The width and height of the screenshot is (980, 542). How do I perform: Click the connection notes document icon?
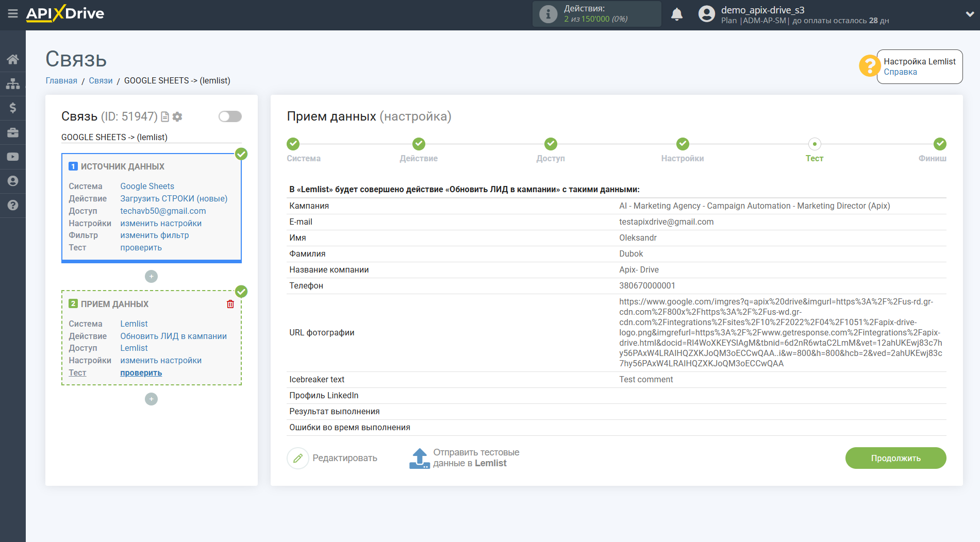pyautogui.click(x=165, y=117)
